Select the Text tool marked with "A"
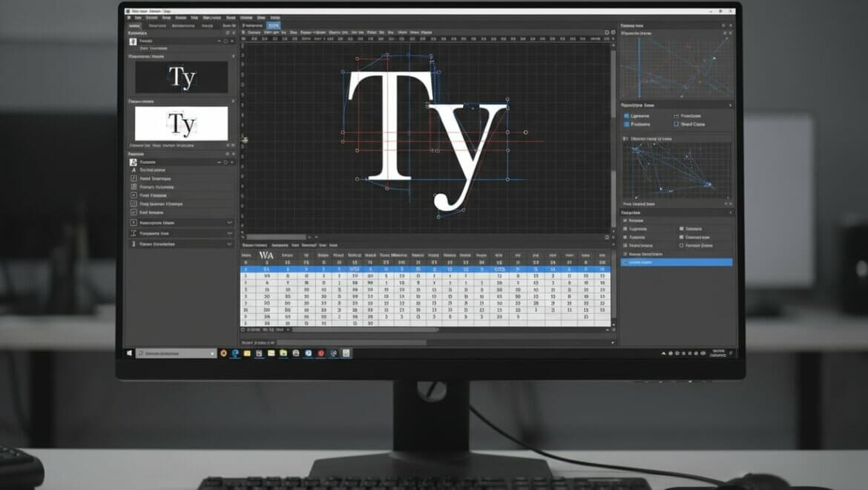 pyautogui.click(x=133, y=170)
